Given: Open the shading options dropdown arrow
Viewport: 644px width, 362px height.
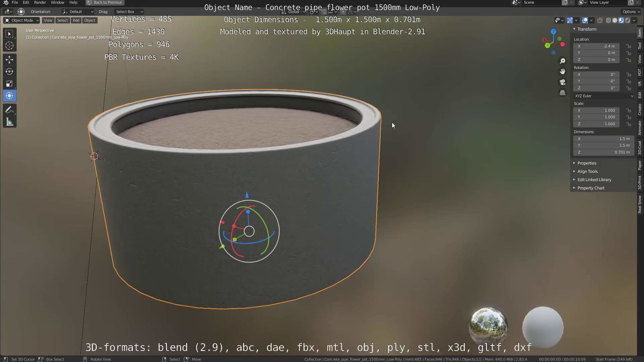Looking at the screenshot, I should (634, 20).
